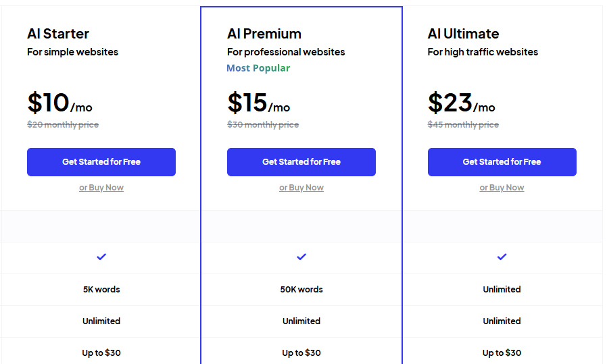
Task: Click the checkmark icon under AI Ultimate
Action: tap(502, 257)
